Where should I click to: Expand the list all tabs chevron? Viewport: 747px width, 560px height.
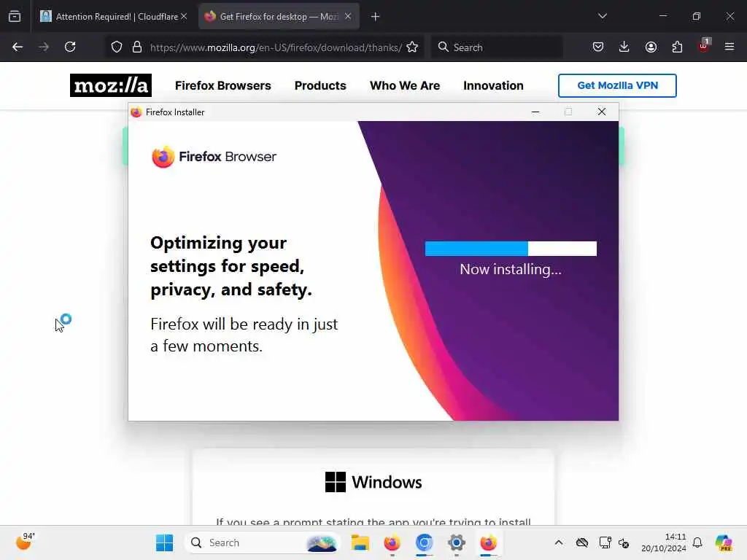point(603,16)
